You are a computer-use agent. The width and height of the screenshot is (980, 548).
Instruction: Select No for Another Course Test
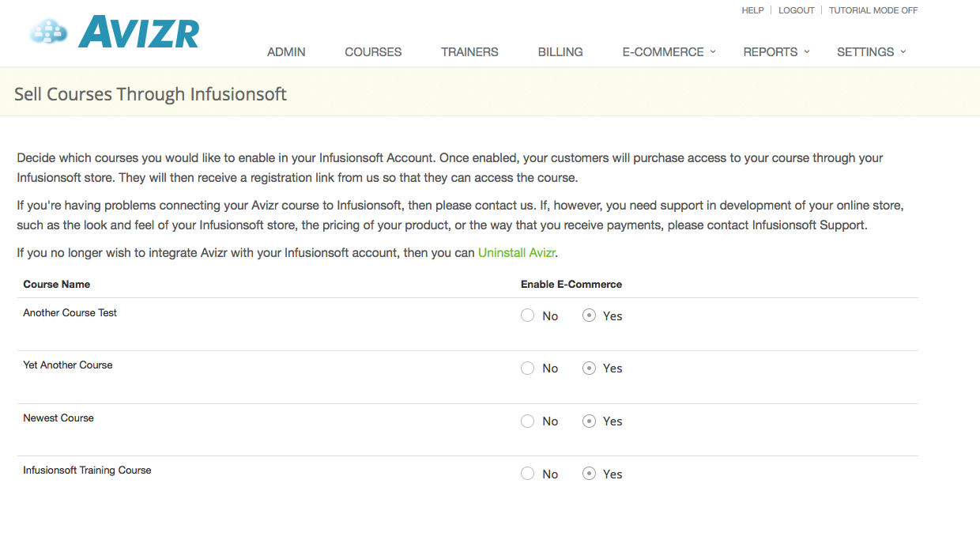click(x=528, y=316)
